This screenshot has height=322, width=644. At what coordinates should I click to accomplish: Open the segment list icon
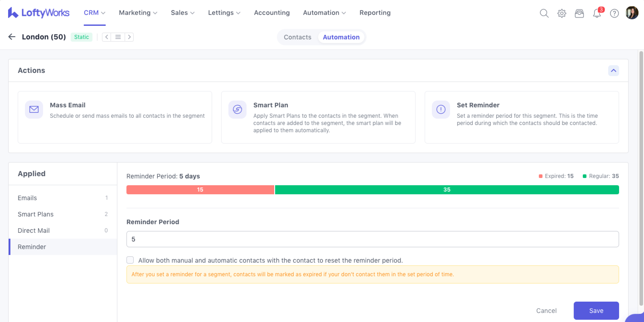tap(118, 37)
